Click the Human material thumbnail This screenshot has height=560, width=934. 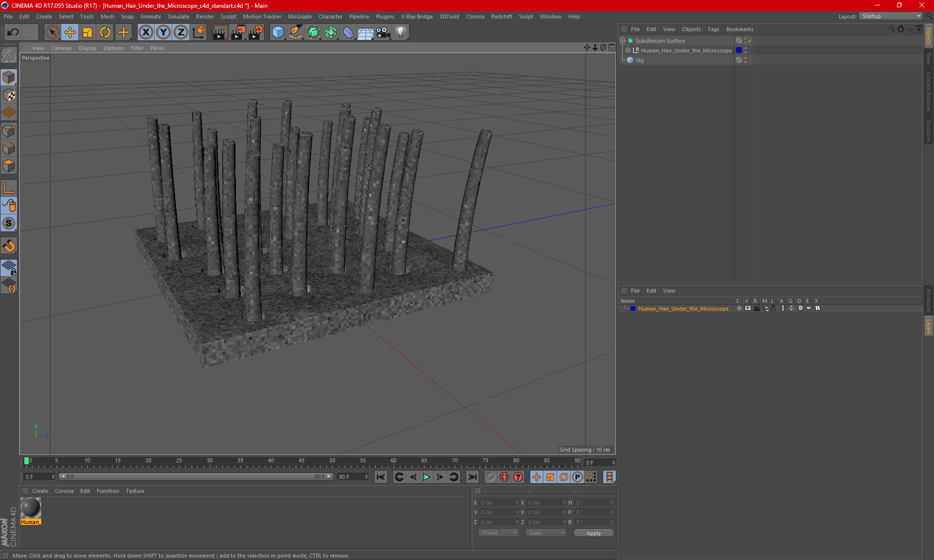pyautogui.click(x=31, y=508)
